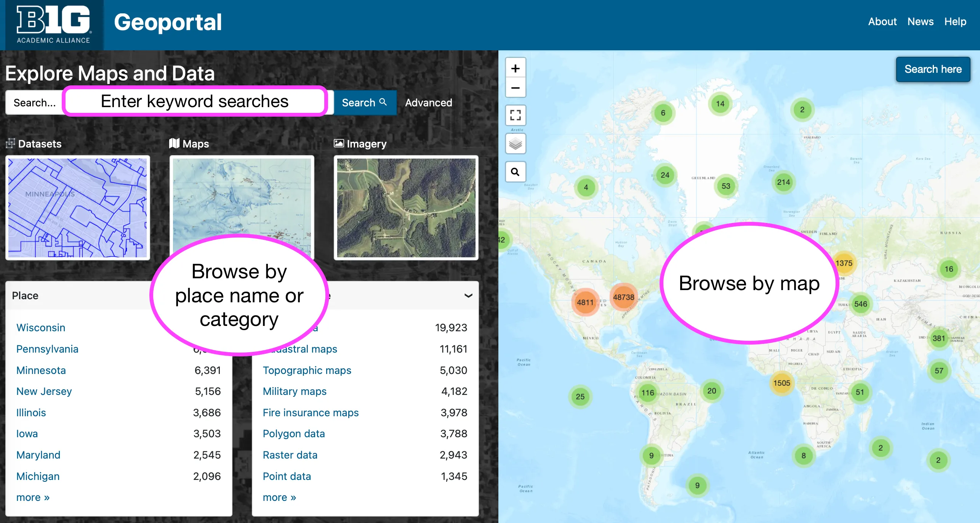Expand more place names
Viewport: 980px width, 523px height.
tap(33, 497)
